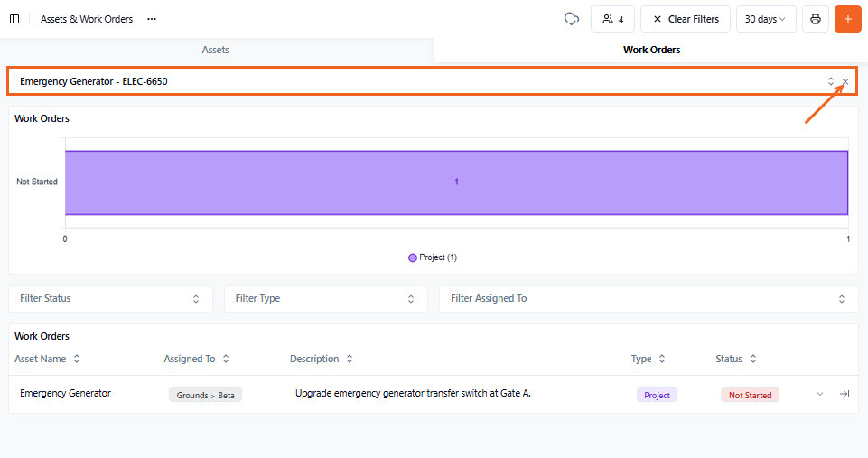The width and height of the screenshot is (868, 458).
Task: Open the Filter Status dropdown
Action: [111, 298]
